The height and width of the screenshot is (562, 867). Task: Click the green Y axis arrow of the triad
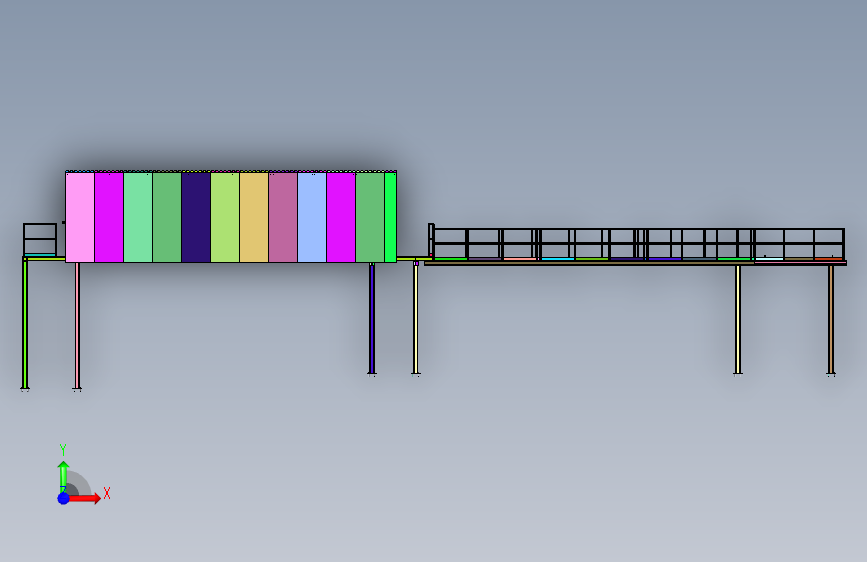tap(64, 477)
